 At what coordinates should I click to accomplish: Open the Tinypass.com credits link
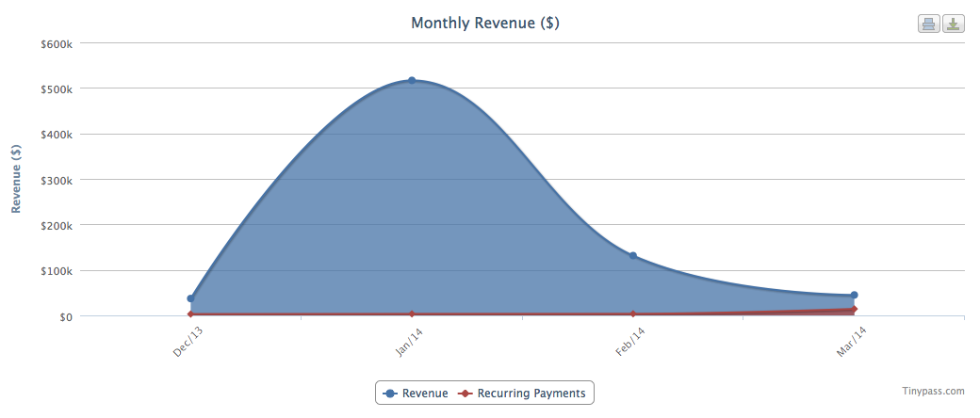point(933,391)
